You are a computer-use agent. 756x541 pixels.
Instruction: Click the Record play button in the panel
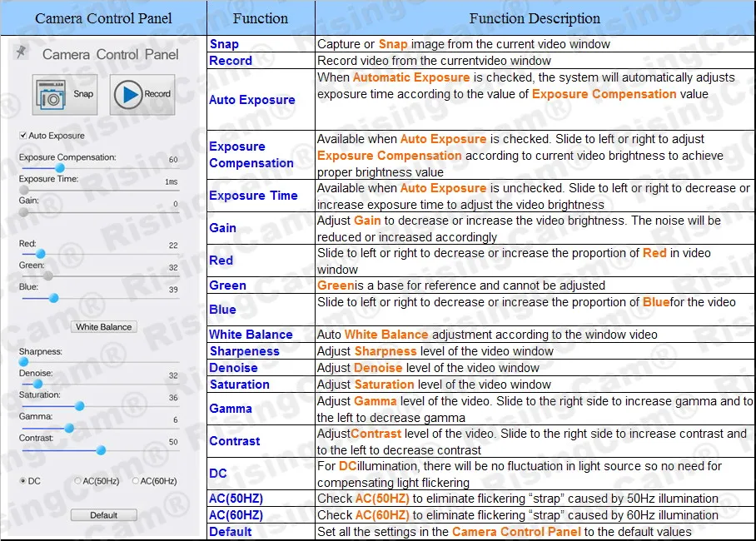(x=142, y=95)
